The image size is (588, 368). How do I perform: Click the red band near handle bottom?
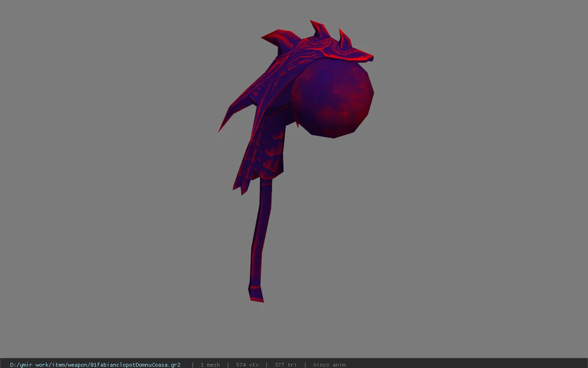(257, 287)
